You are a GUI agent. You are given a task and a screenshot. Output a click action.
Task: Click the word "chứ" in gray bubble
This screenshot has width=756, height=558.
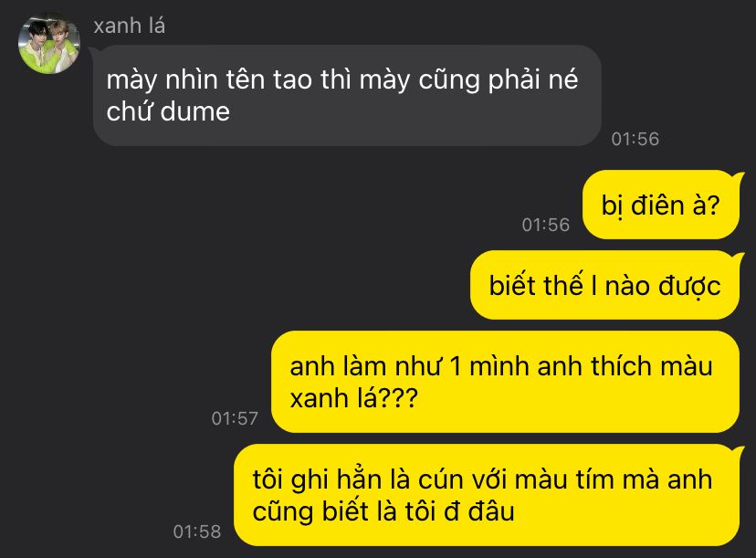coord(131,111)
